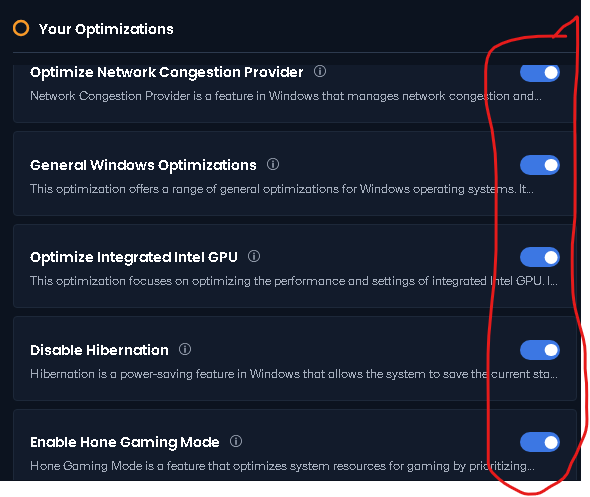Viewport: 590px width, 497px height.
Task: Click description 'This optimization offers a range of general'
Action: (x=282, y=189)
